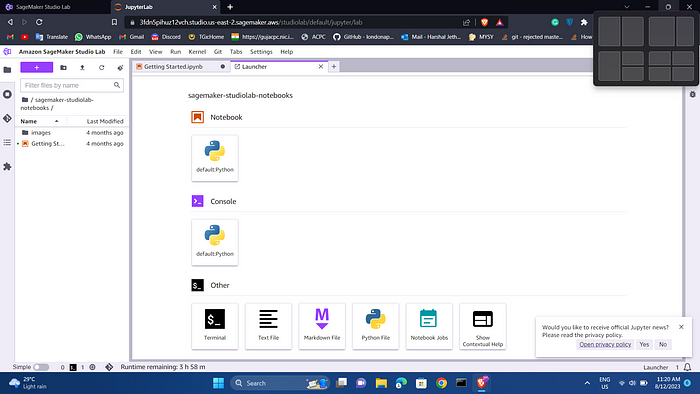Create a new Python File

375,326
